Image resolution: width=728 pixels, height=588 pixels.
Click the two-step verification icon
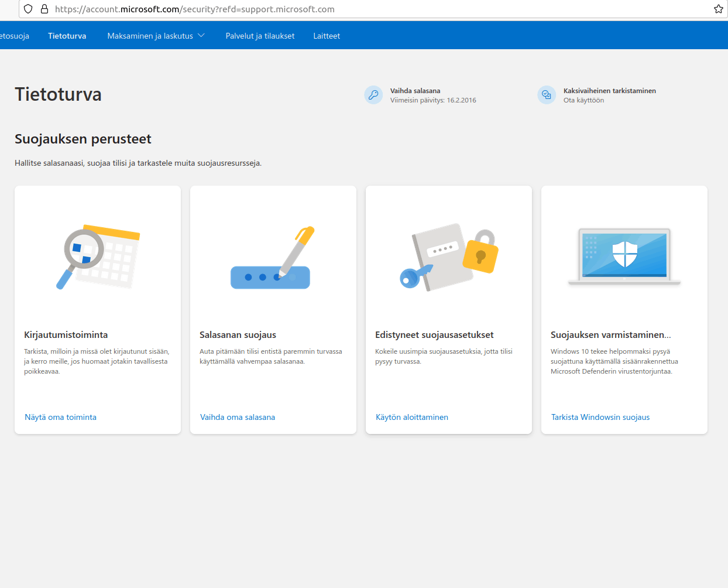click(547, 95)
